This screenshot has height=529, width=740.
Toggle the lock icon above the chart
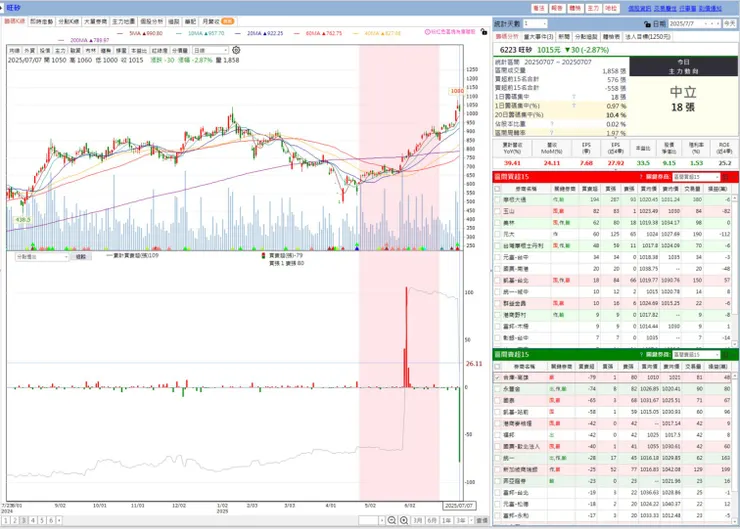coord(484,32)
